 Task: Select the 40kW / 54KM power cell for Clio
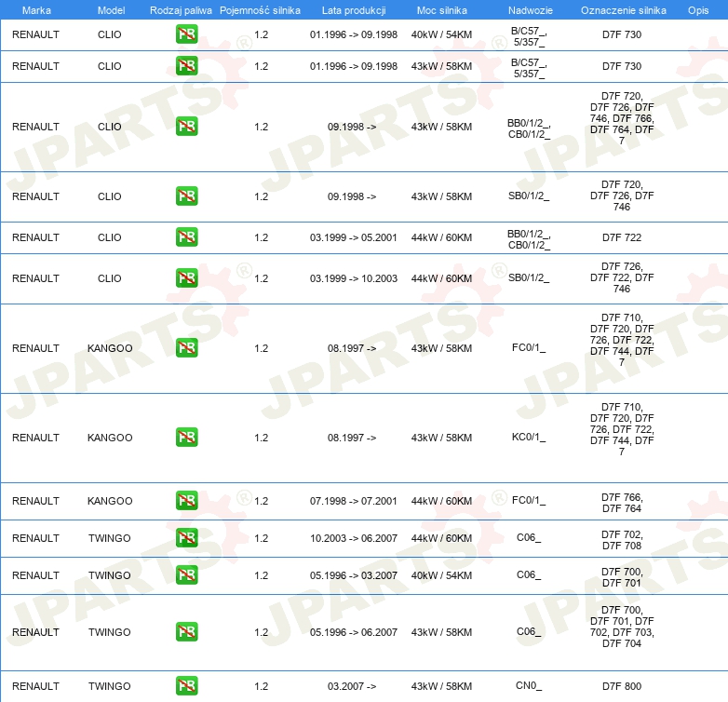441,34
